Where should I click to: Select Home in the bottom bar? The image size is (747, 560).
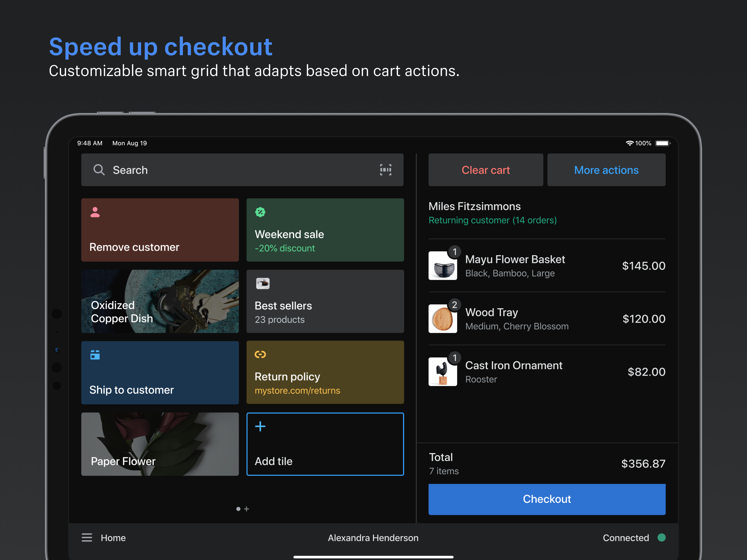[113, 538]
